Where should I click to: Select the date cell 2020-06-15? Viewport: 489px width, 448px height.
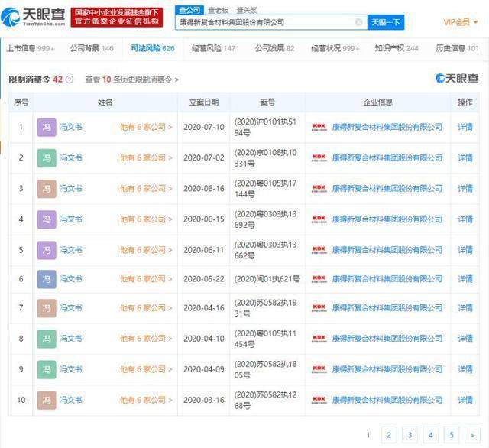(x=204, y=219)
